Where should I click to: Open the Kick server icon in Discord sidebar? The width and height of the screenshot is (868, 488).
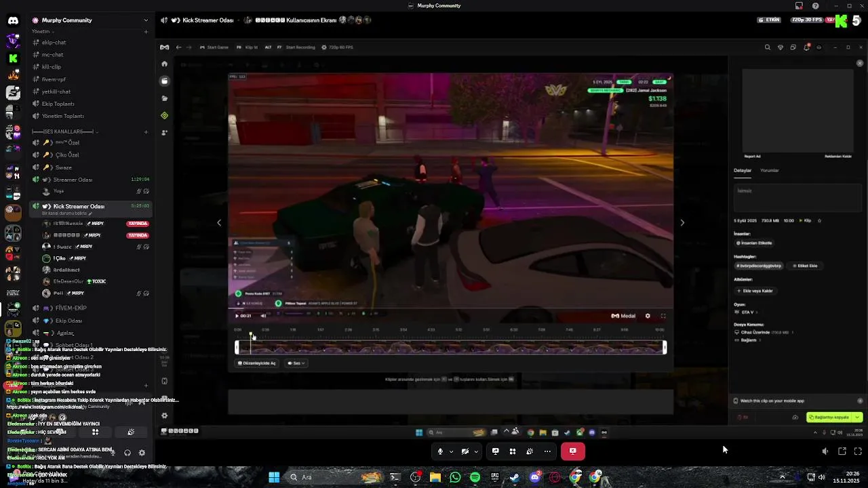pyautogui.click(x=13, y=59)
